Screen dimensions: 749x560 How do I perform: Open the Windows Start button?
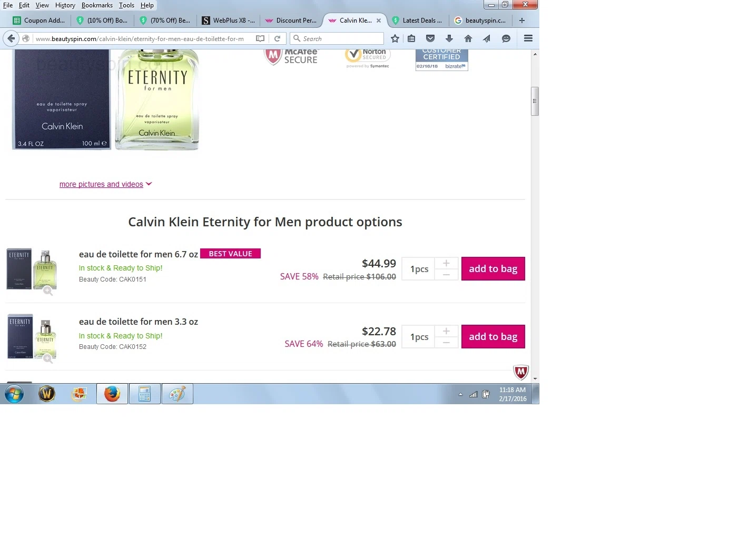pos(14,394)
